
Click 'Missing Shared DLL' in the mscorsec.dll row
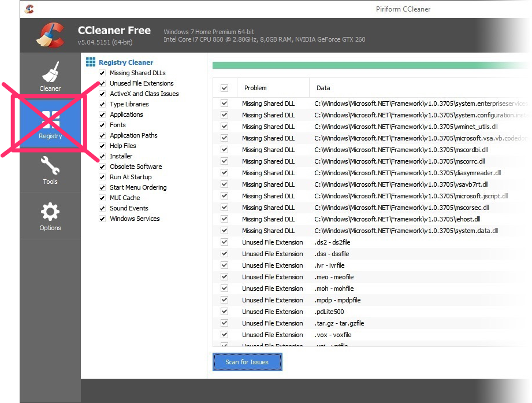pos(269,208)
